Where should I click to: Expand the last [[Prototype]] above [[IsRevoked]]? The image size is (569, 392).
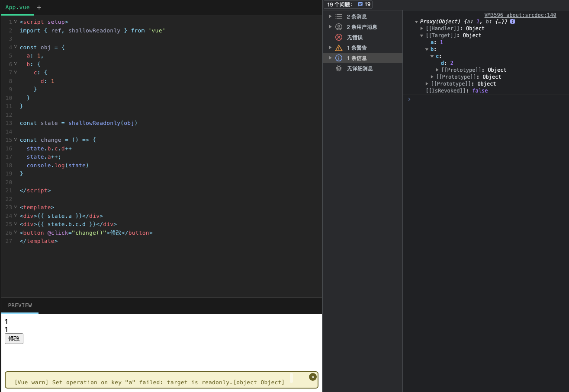pos(427,84)
